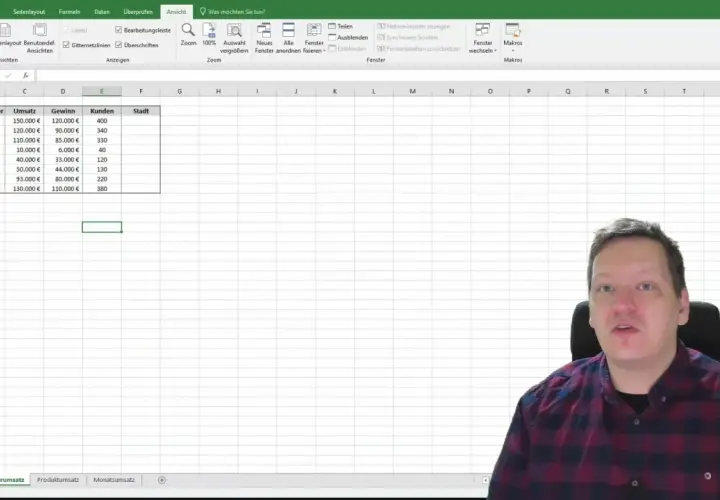This screenshot has height=500, width=720.
Task: Select Kunden cell showing 220
Action: pos(102,179)
